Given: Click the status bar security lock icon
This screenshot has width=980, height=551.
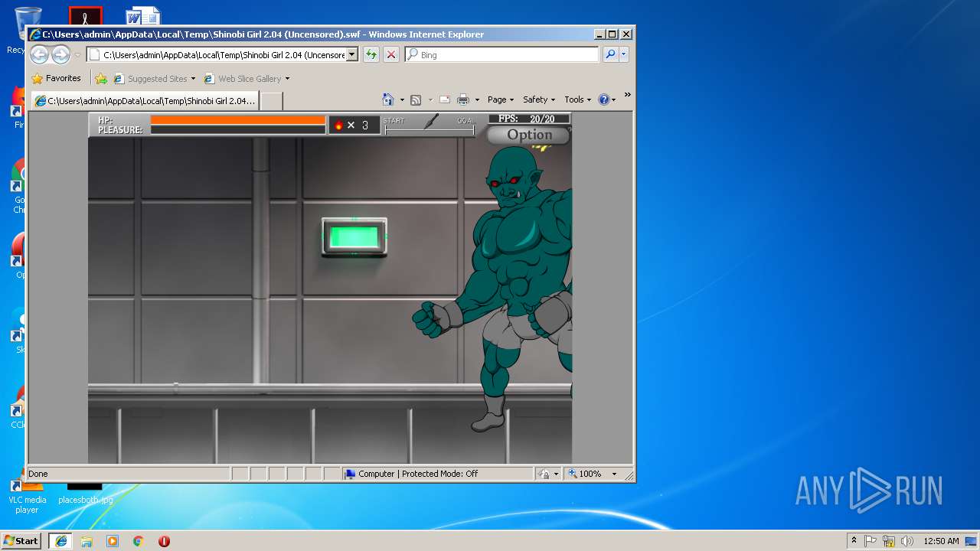Looking at the screenshot, I should pos(544,474).
